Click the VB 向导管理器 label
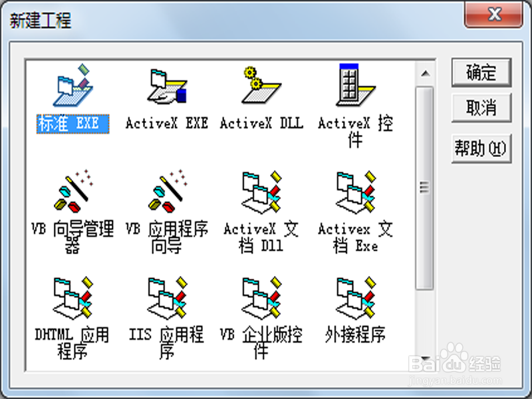 (72, 237)
